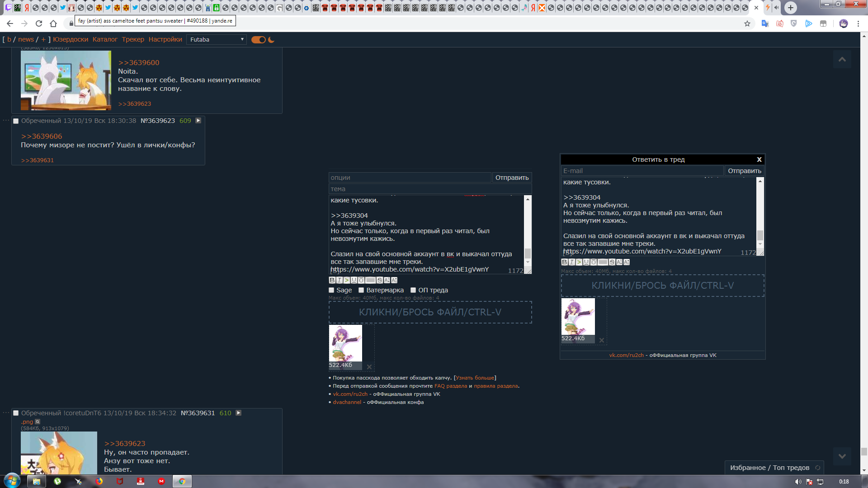Expand menu arrow on post №3639631

(239, 413)
